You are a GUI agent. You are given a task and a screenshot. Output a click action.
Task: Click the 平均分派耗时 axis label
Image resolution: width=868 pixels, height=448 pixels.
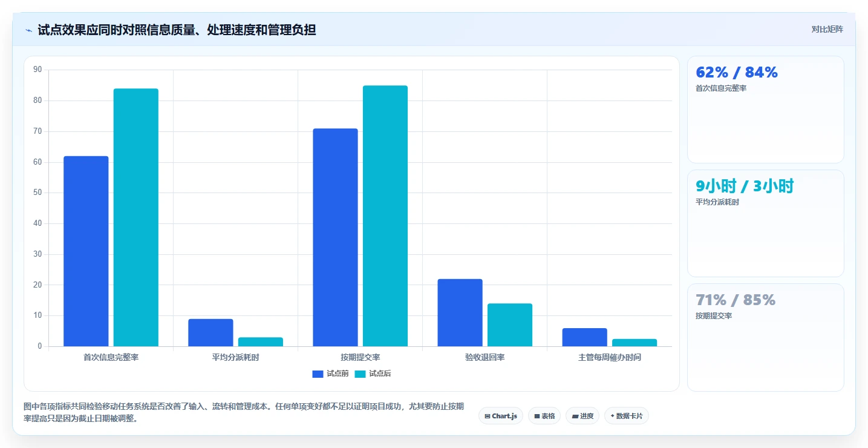point(236,357)
